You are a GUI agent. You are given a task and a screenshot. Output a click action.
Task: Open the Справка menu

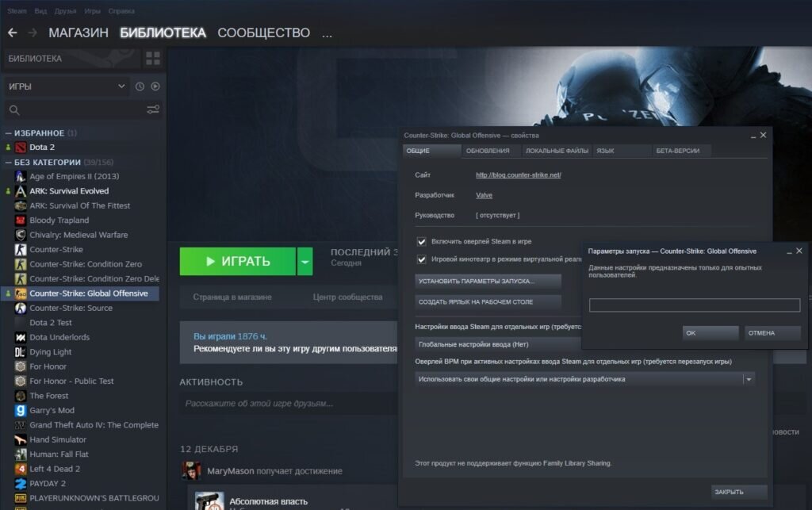(121, 11)
